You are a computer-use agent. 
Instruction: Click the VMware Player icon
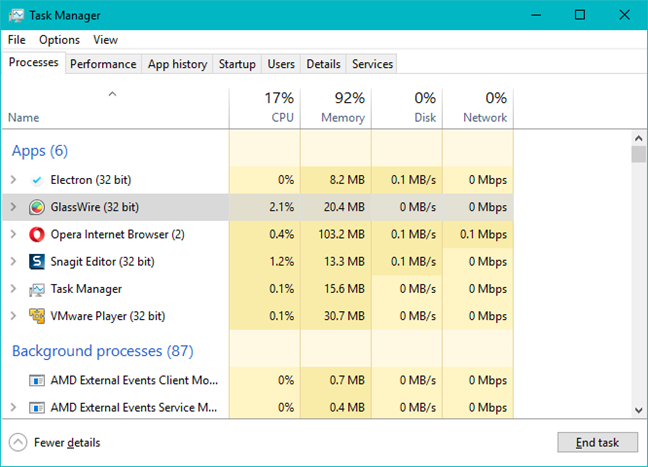click(37, 316)
